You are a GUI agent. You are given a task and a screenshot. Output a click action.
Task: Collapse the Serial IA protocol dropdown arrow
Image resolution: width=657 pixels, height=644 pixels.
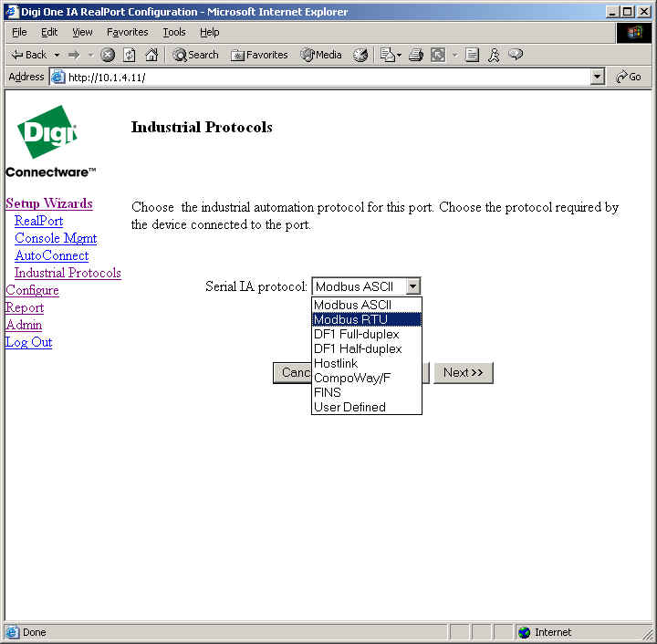(412, 286)
